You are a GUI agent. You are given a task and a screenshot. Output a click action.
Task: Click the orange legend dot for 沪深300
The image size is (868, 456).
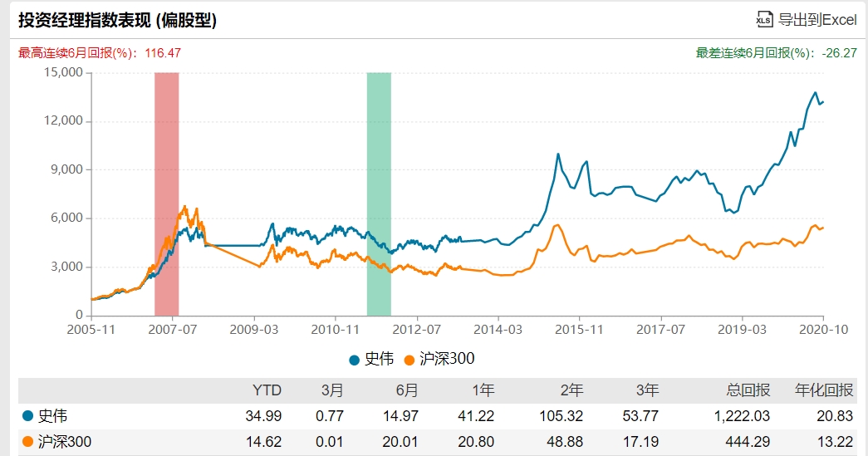pos(409,360)
